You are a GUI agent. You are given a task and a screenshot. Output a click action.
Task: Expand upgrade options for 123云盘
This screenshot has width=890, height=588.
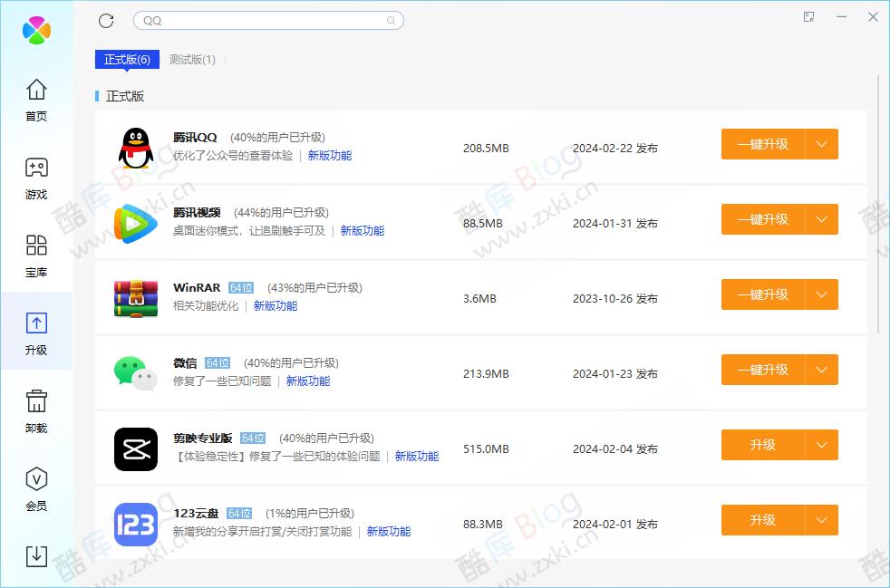(822, 520)
